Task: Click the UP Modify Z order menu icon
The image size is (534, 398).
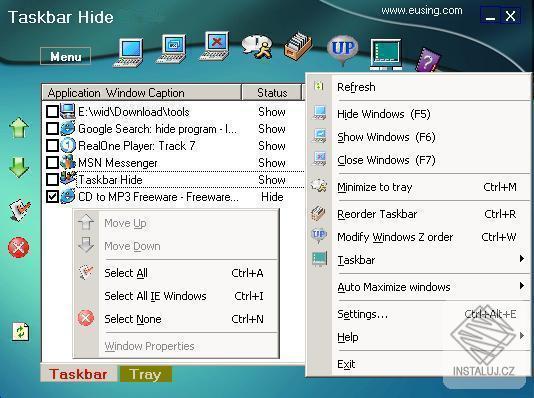Action: tap(319, 236)
